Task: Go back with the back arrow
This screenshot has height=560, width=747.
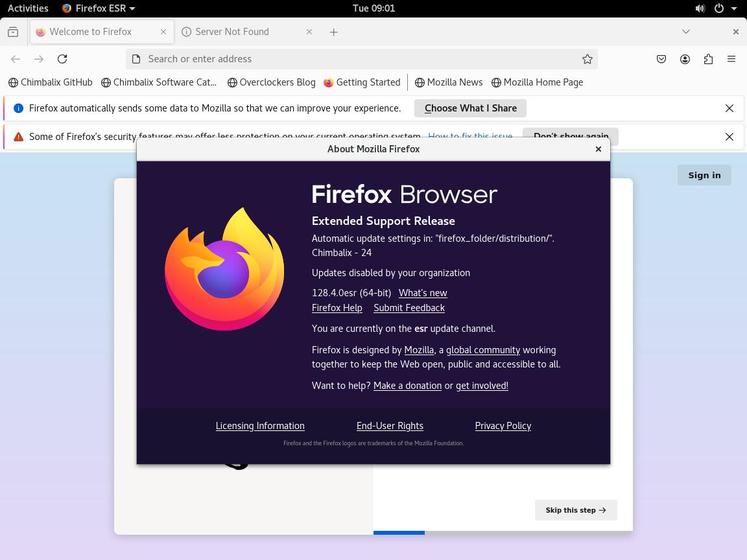Action: coord(16,59)
